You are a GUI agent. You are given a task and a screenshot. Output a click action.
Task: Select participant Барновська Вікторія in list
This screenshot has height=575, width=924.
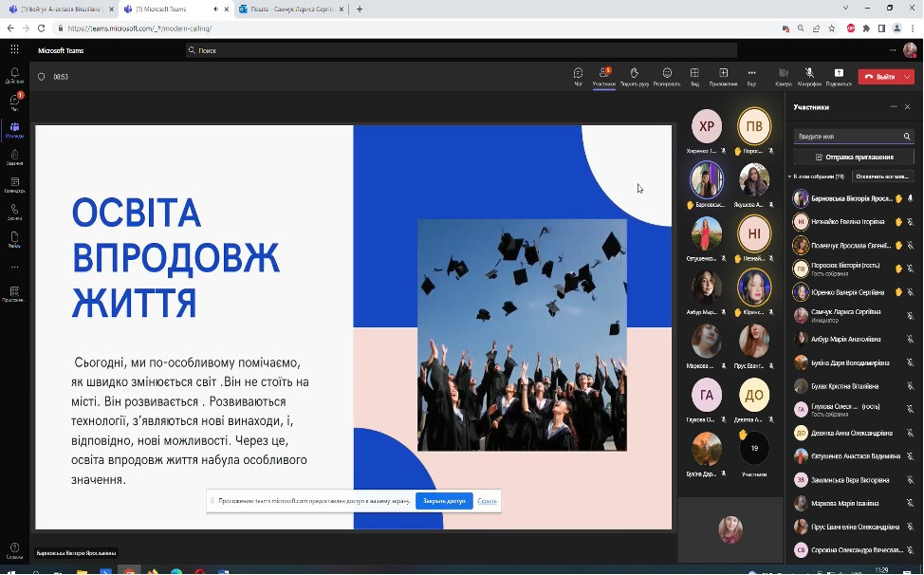coord(853,198)
